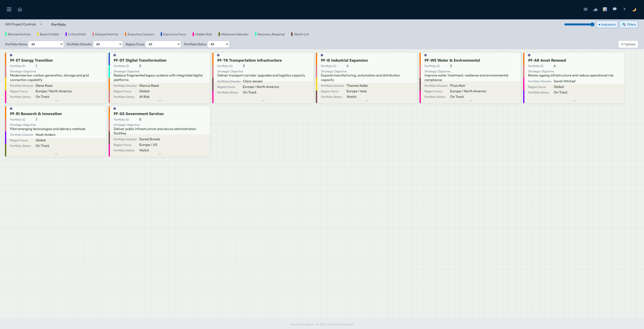Screen dimensions: 644x329
Task: Click director name Daniel Brooks
Action: [150, 139]
